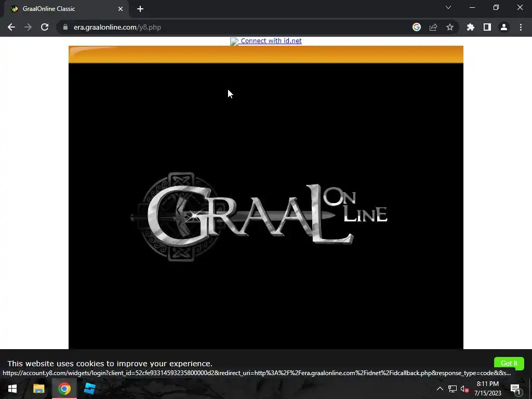The height and width of the screenshot is (399, 532).
Task: Minimize the Chrome window
Action: [x=472, y=7]
